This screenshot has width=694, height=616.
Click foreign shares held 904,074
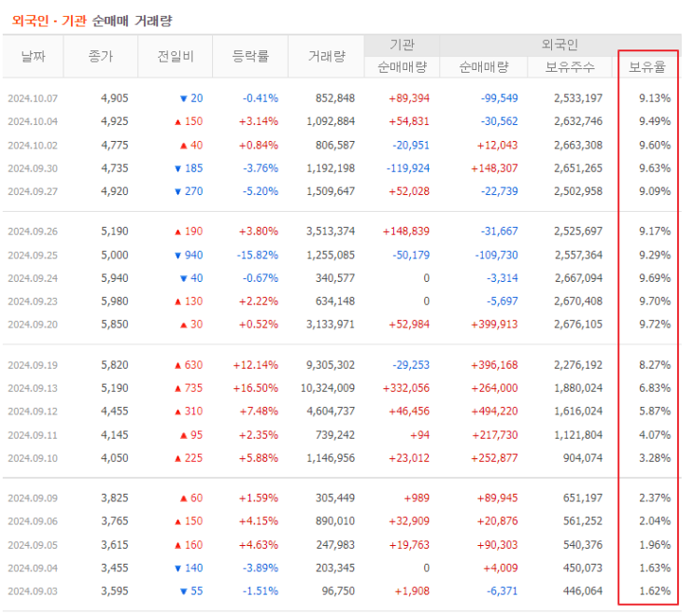[583, 457]
